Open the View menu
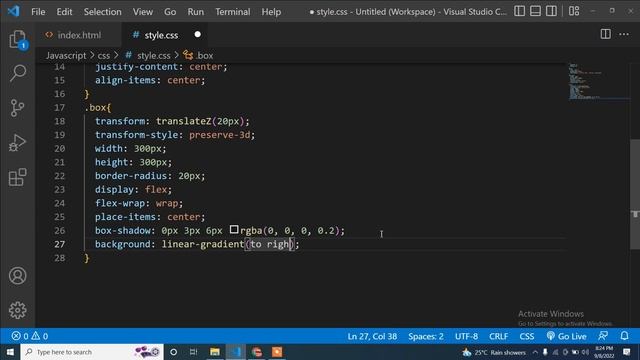This screenshot has height=360, width=640. click(x=142, y=12)
